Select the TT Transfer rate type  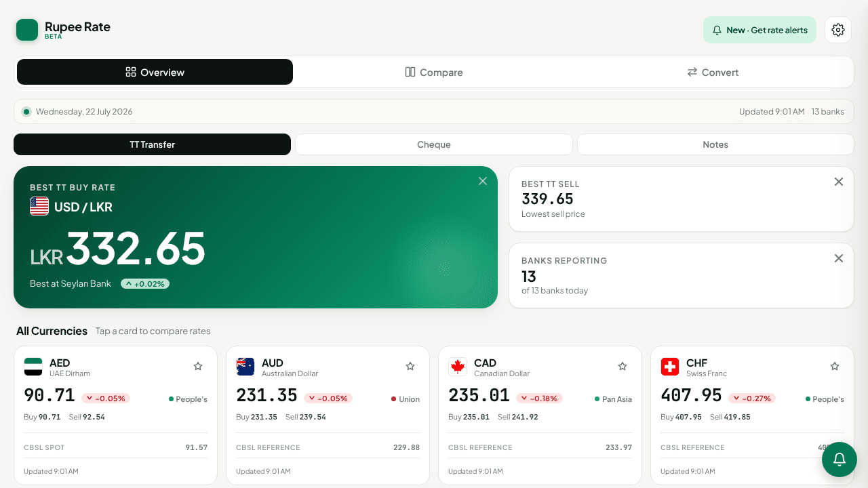coord(153,144)
